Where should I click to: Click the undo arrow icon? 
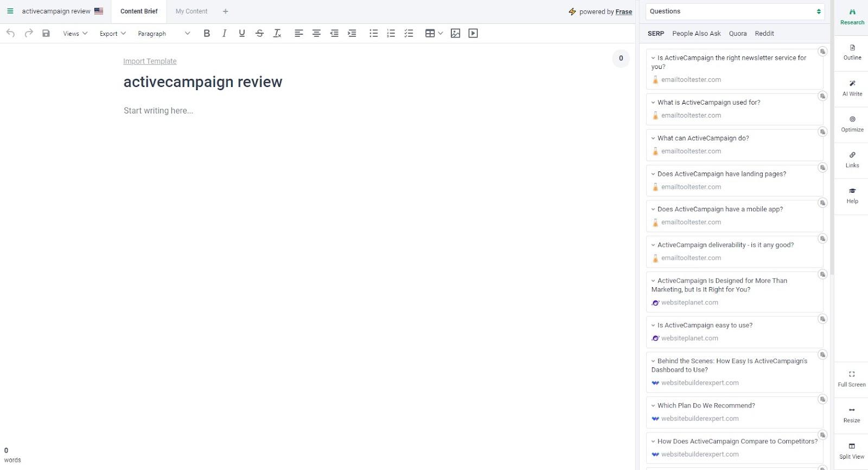pos(10,33)
